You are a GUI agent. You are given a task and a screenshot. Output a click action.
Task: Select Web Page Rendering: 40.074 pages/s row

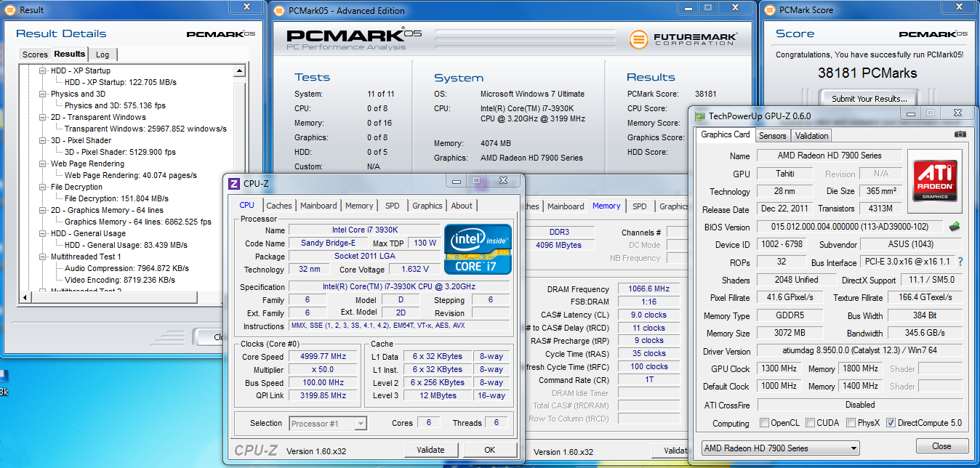131,175
